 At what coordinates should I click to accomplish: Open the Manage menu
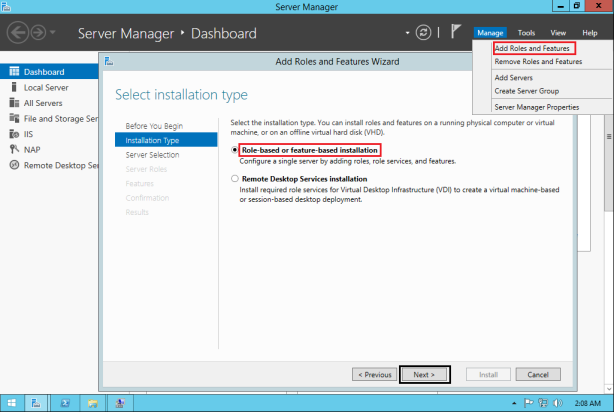pos(490,33)
